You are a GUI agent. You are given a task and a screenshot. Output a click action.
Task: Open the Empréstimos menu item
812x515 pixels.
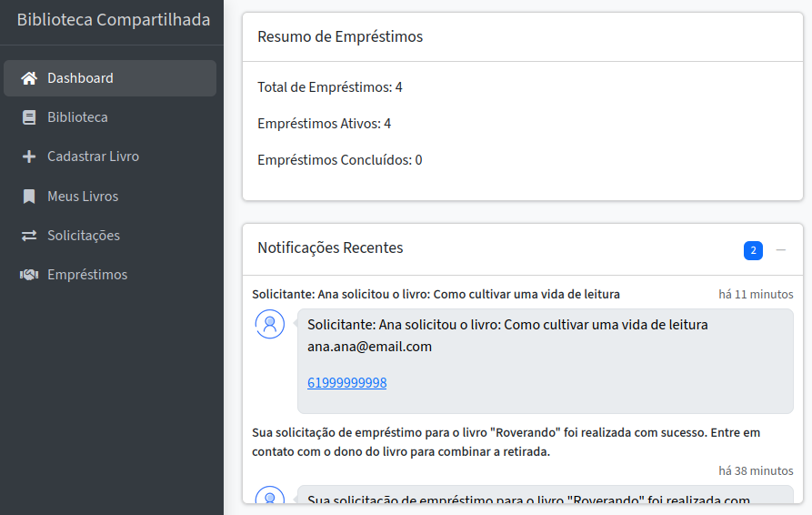click(110, 275)
